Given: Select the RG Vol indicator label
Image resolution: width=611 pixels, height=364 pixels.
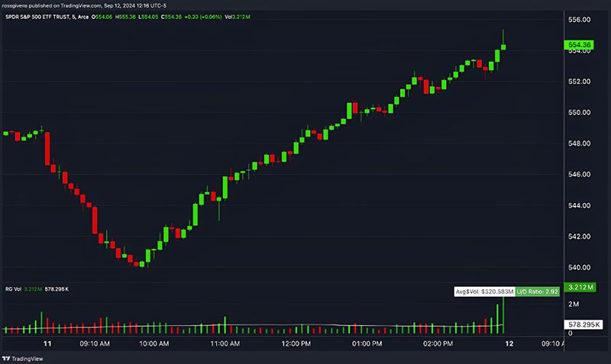Looking at the screenshot, I should (13, 288).
